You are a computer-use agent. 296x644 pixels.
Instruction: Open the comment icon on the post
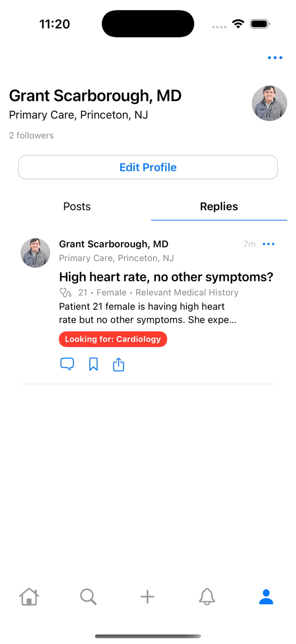[67, 364]
